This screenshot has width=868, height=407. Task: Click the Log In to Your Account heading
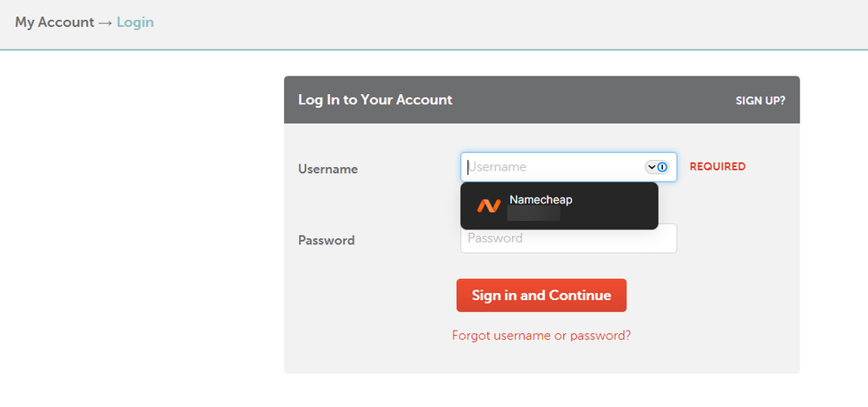(374, 100)
